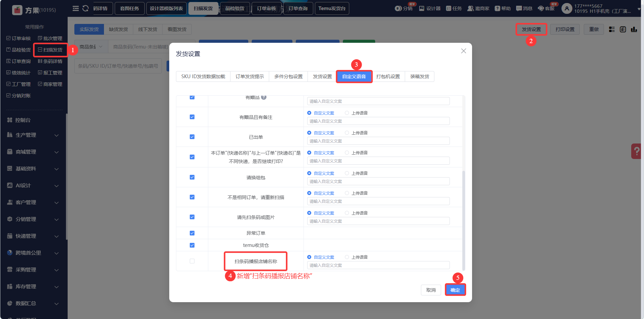The width and height of the screenshot is (644, 319).
Task: Open the 设计器 icon in the header
Action: click(x=430, y=8)
